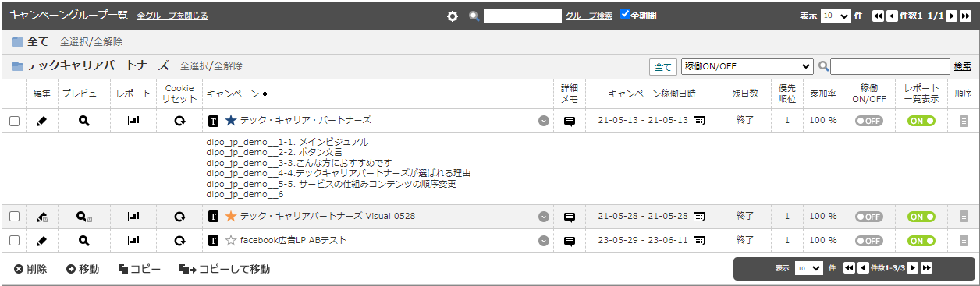The width and height of the screenshot is (980, 286).
Task: Preview the facebook広告LP ABテスト campaign
Action: pyautogui.click(x=84, y=241)
